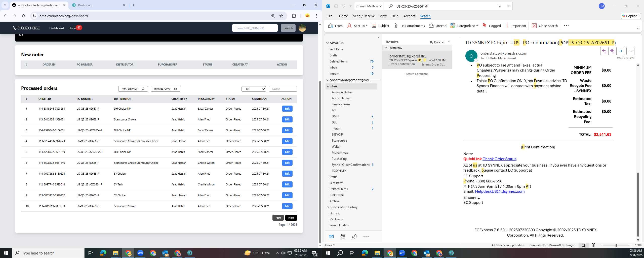Open Zoom from the left taskbar
The width and height of the screenshot is (644, 258).
[140, 253]
